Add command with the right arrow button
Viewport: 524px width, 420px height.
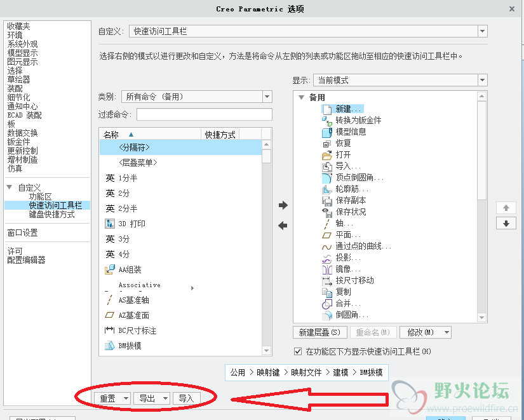coord(283,205)
